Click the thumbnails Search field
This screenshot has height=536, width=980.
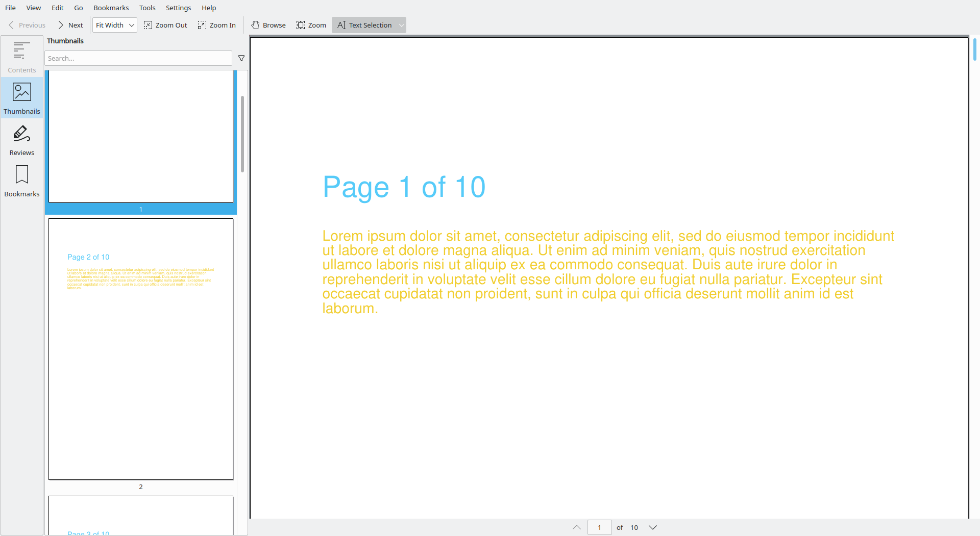[x=138, y=58]
